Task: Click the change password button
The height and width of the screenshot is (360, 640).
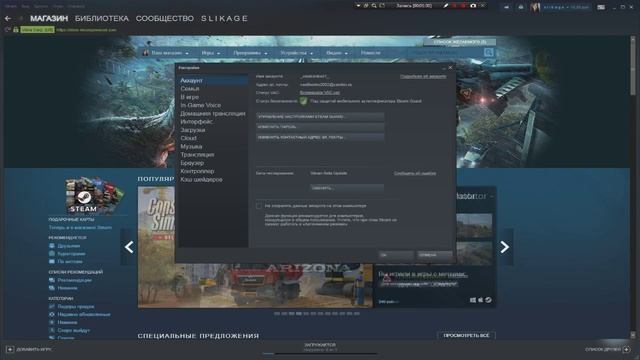Action: [x=320, y=127]
